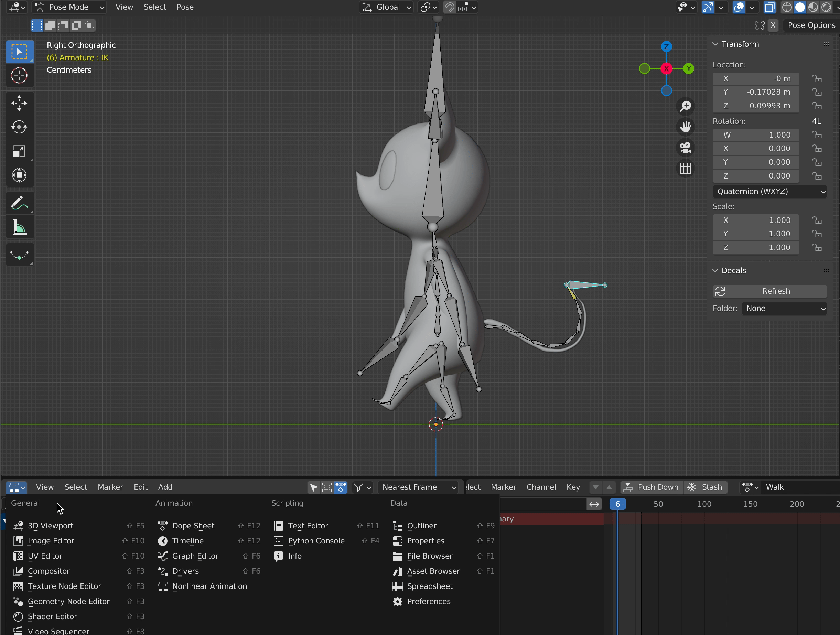Choose Graph Editor from editor menu
The image size is (840, 635).
pyautogui.click(x=195, y=556)
